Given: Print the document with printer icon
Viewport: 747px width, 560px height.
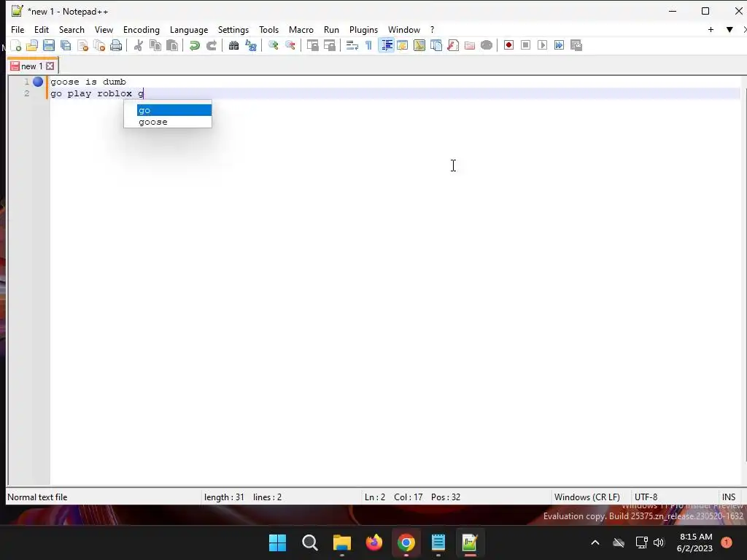Looking at the screenshot, I should 116,45.
